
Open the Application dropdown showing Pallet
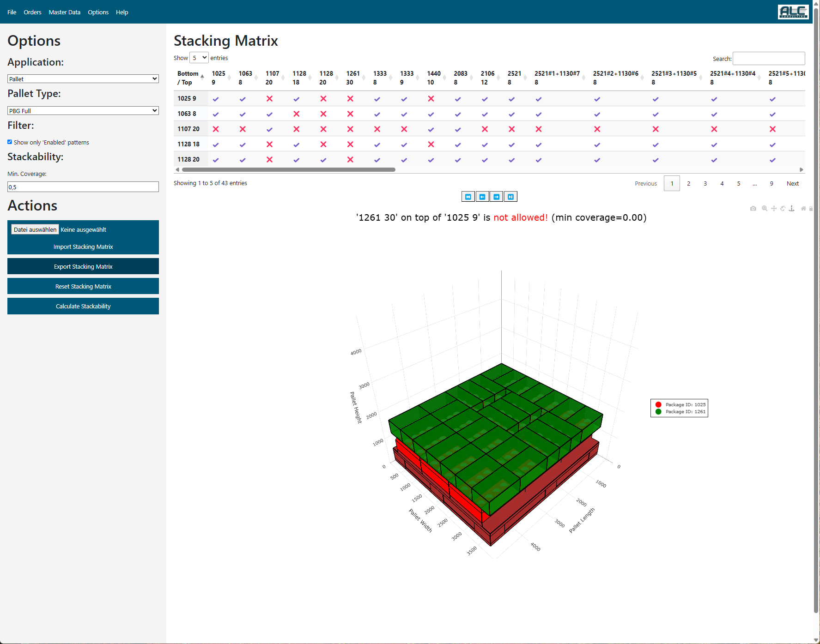pos(83,79)
